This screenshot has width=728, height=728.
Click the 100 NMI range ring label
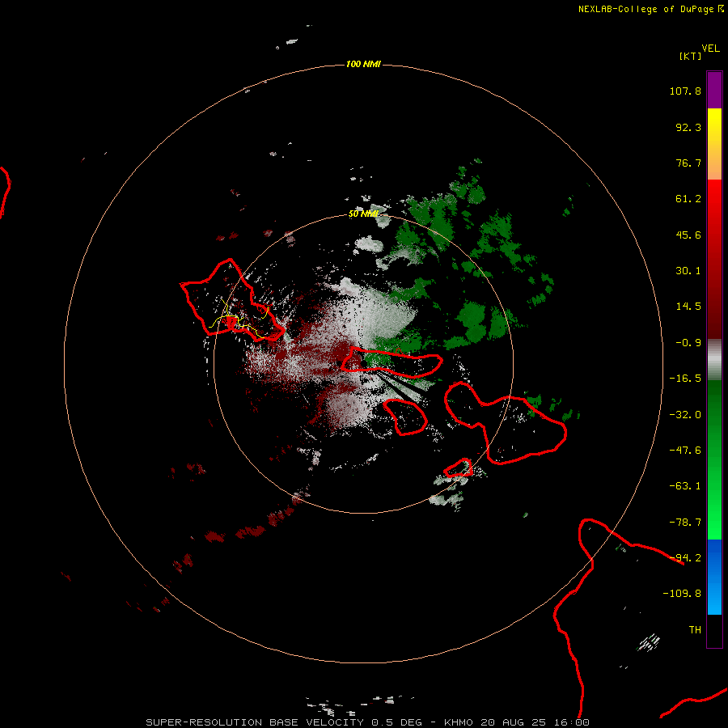click(x=363, y=64)
